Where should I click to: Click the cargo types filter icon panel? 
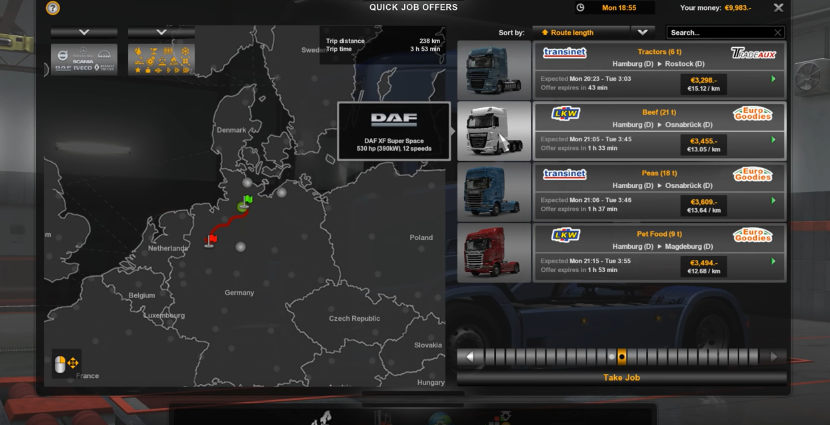coord(163,59)
